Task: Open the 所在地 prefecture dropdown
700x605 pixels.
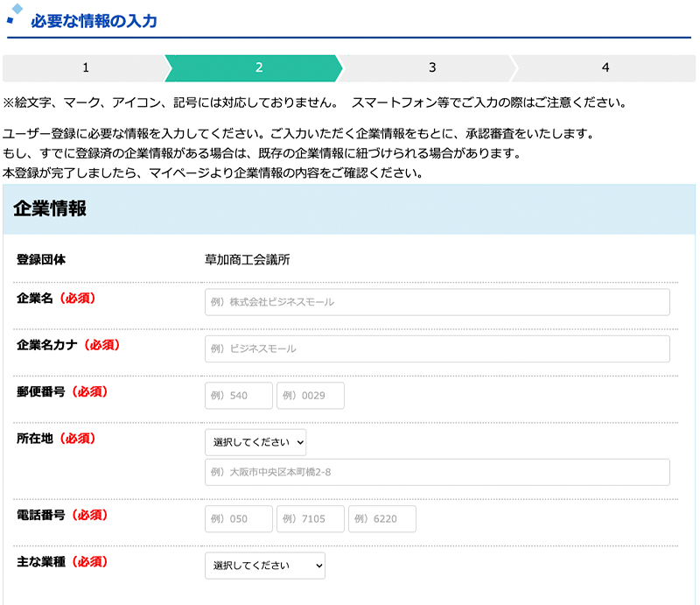Action: coord(255,442)
